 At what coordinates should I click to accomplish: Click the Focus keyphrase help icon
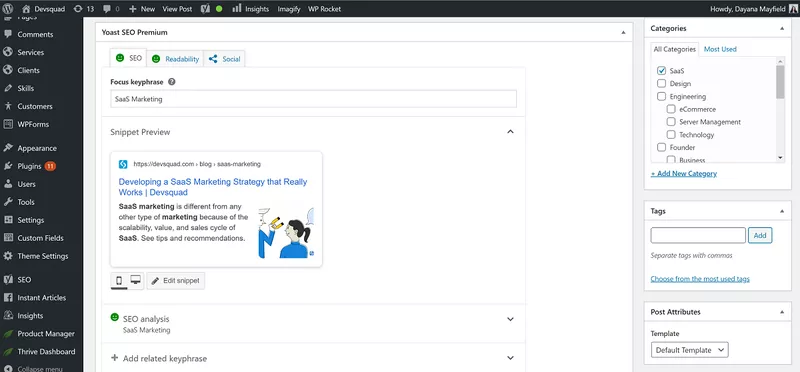tap(172, 82)
